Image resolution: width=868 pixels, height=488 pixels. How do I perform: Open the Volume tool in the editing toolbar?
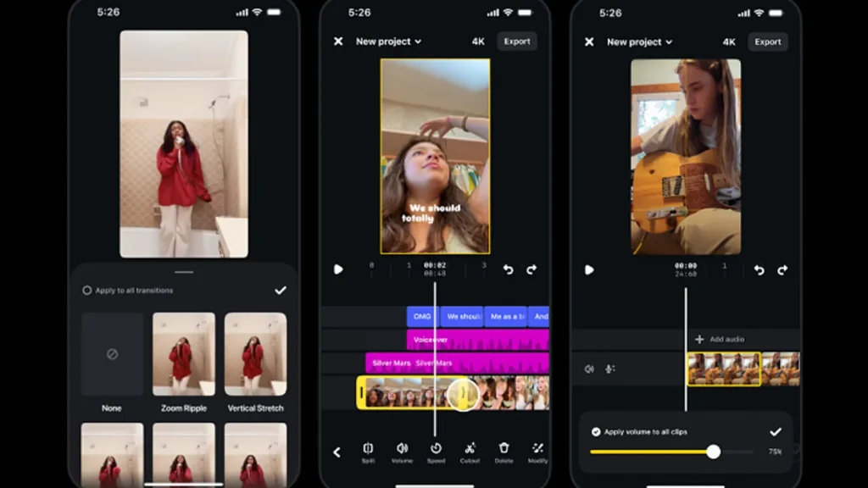coord(402,451)
